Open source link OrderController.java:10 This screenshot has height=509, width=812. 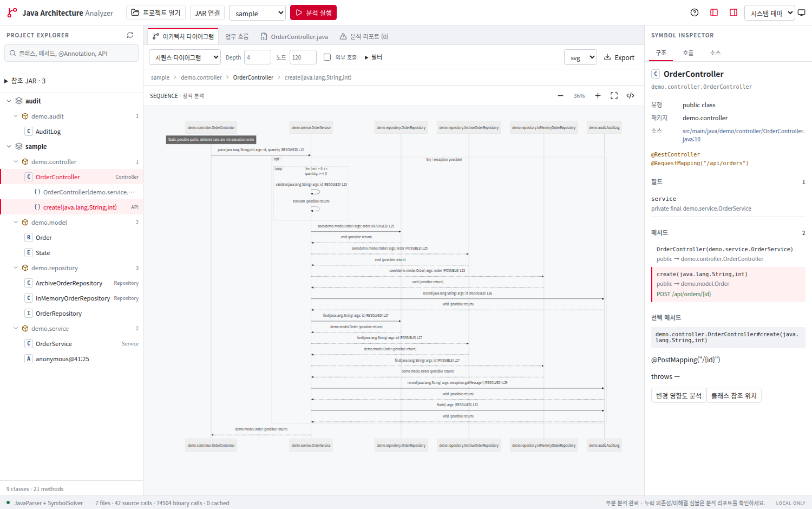[x=743, y=135]
